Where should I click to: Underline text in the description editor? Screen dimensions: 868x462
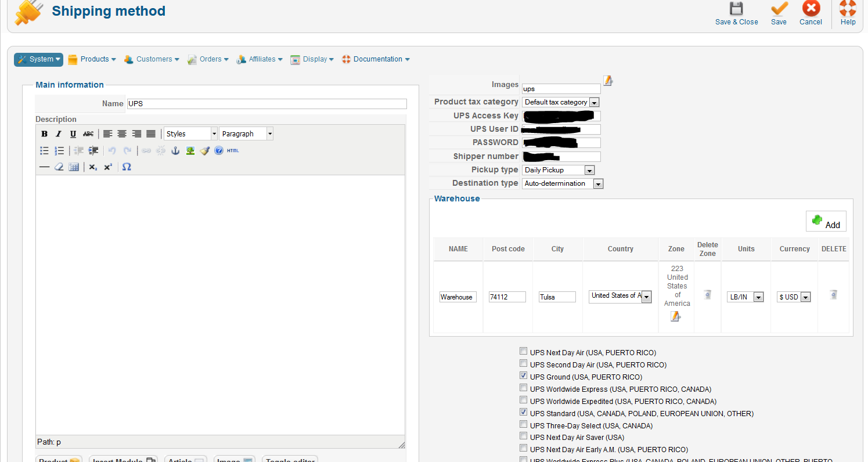(x=73, y=134)
